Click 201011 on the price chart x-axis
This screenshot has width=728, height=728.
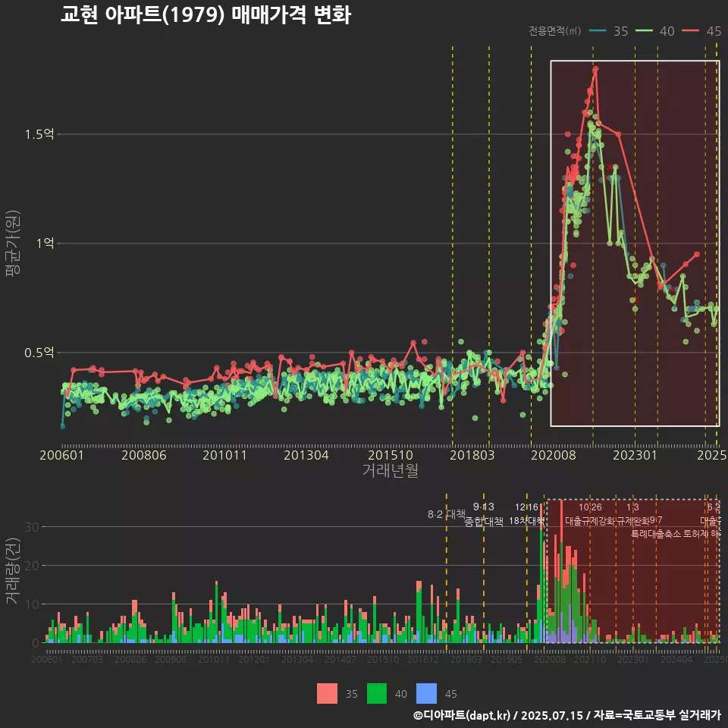pyautogui.click(x=224, y=455)
